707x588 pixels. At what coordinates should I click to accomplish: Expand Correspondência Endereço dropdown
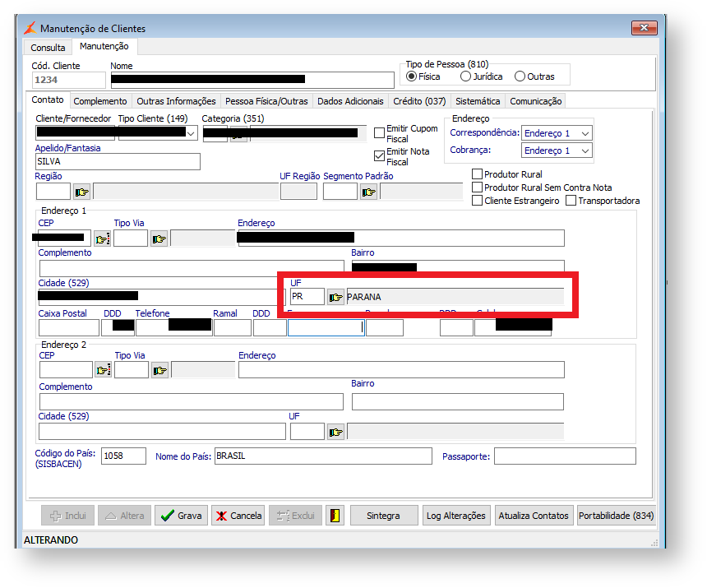coord(585,133)
